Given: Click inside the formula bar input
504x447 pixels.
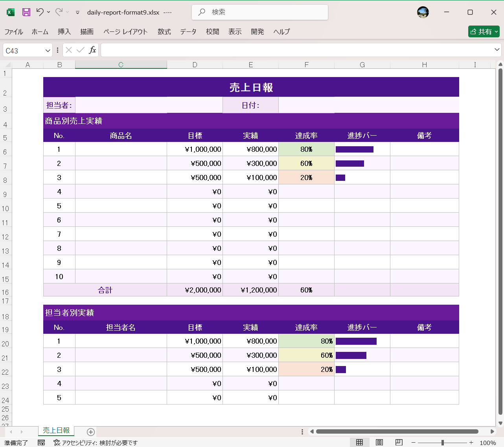Looking at the screenshot, I should pos(296,50).
